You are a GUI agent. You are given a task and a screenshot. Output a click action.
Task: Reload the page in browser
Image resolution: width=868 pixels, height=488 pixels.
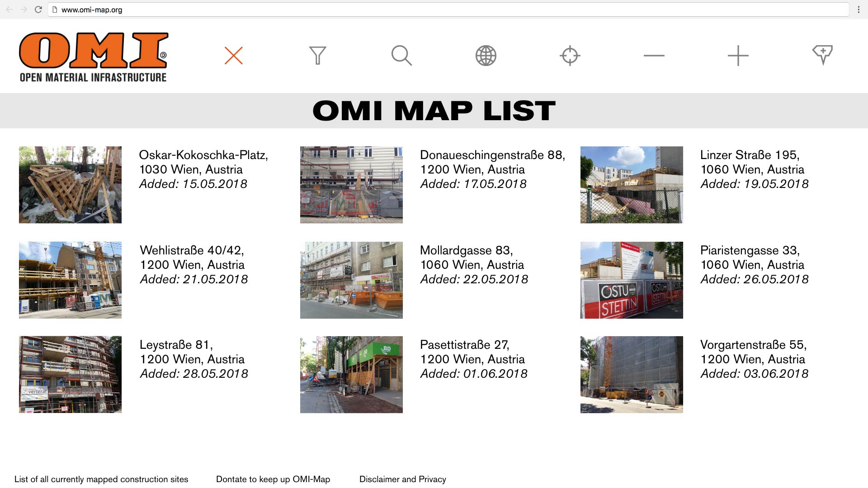click(38, 9)
